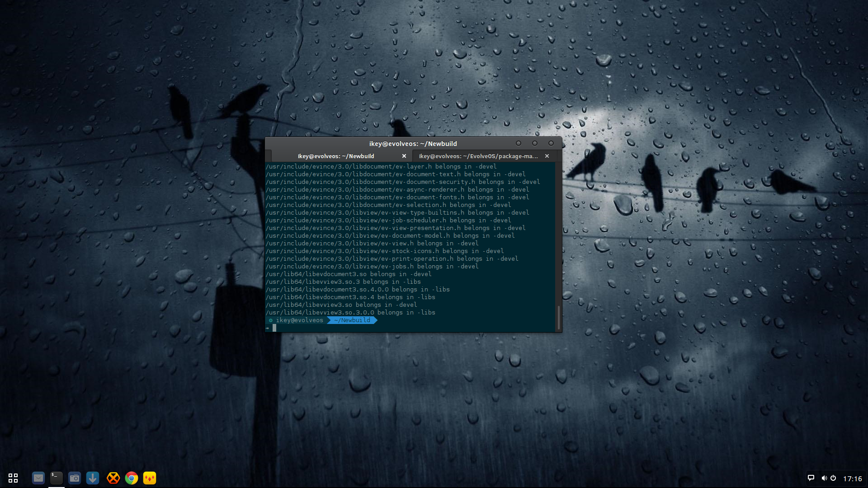
Task: Click the line with 'ev-stock-icons.h'
Action: pyautogui.click(x=385, y=251)
